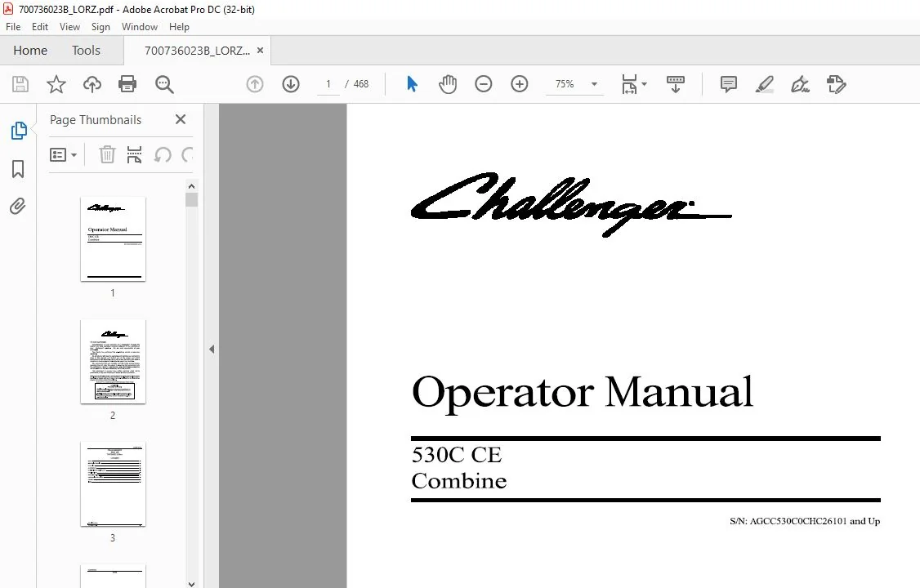Click the 'Operator Manual' title text

coord(582,393)
